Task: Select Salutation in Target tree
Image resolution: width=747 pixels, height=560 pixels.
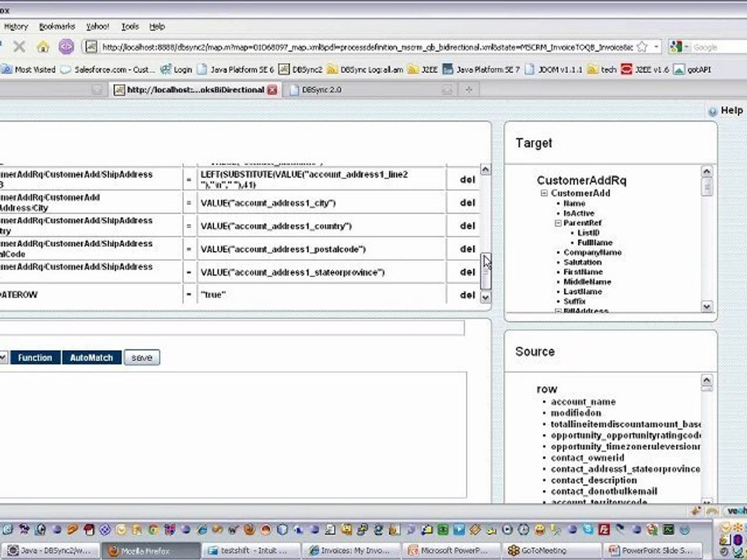Action: (x=583, y=262)
